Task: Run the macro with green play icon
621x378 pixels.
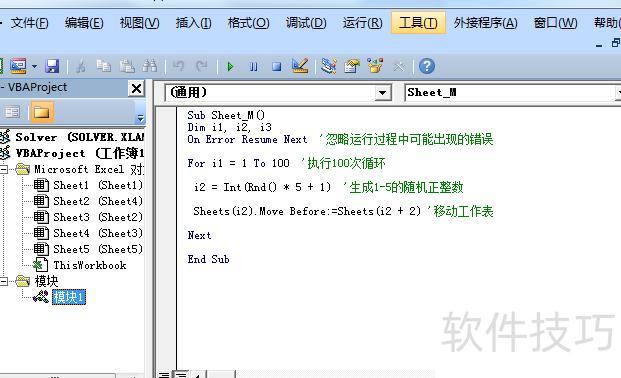Action: (x=230, y=66)
